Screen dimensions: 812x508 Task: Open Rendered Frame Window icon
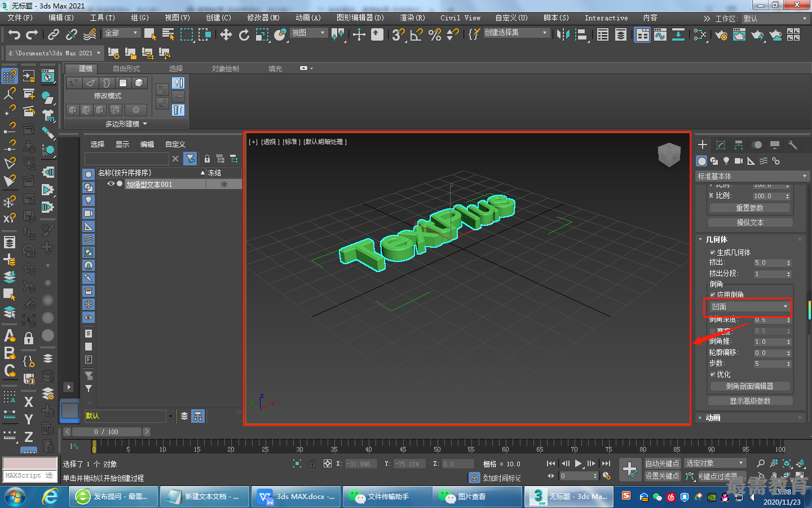coord(739,35)
